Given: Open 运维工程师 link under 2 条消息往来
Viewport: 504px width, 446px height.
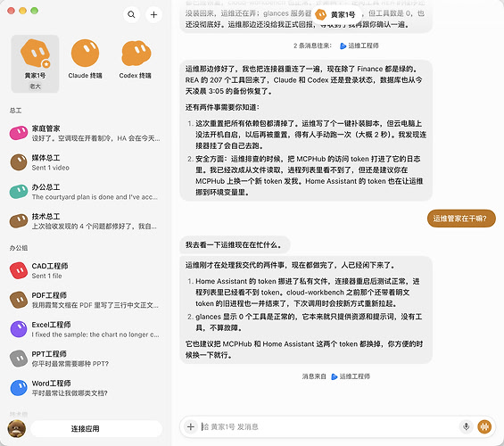Looking at the screenshot, I should pos(363,46).
